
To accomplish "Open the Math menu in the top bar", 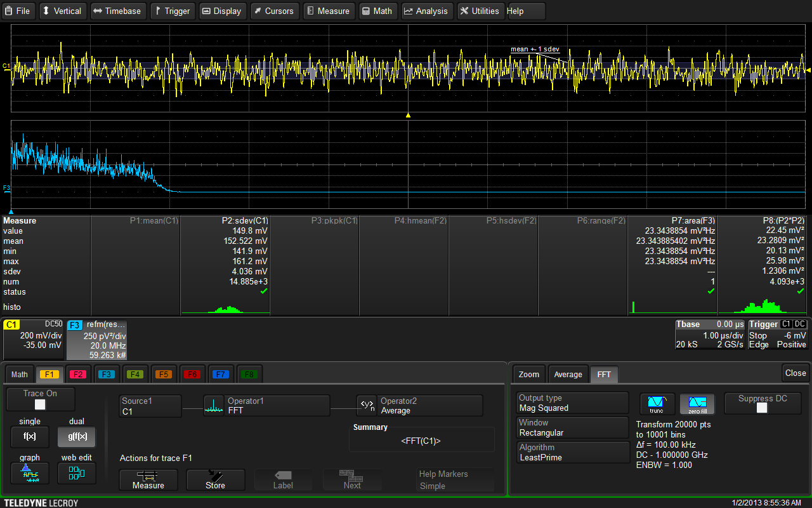I will pyautogui.click(x=377, y=11).
